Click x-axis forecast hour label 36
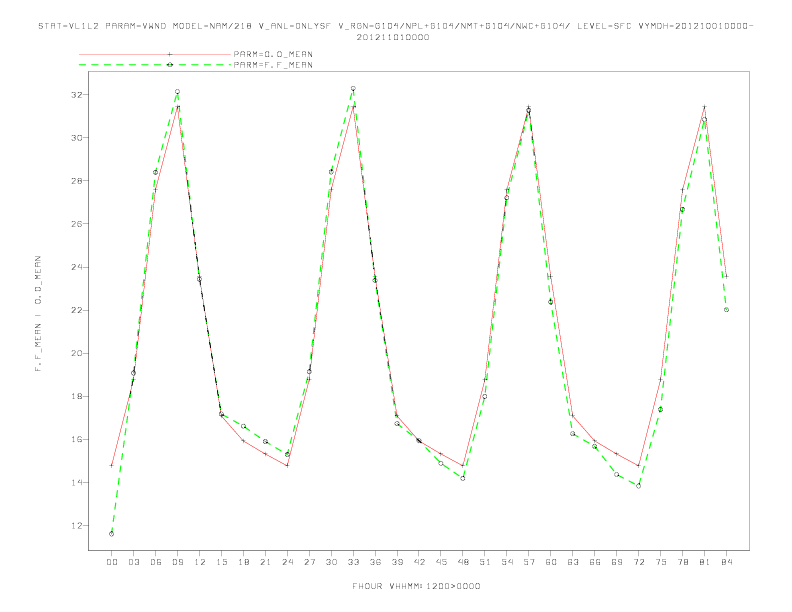The image size is (792, 612). (375, 562)
